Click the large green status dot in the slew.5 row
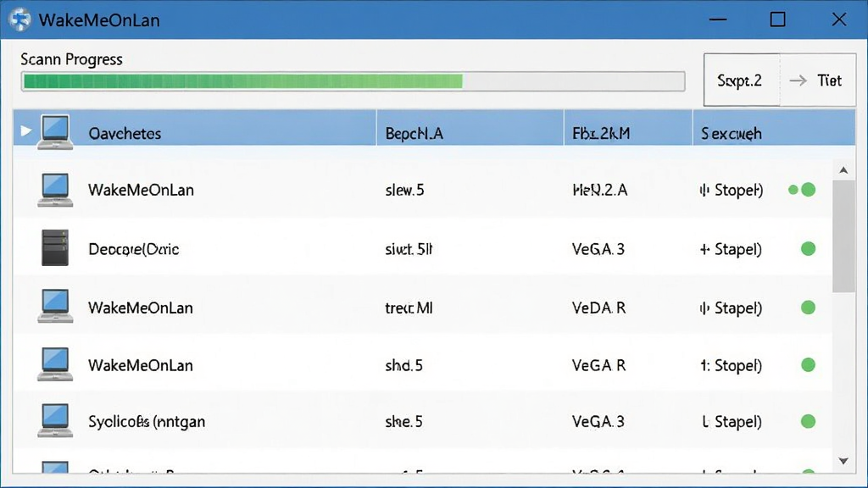868x488 pixels. 808,190
